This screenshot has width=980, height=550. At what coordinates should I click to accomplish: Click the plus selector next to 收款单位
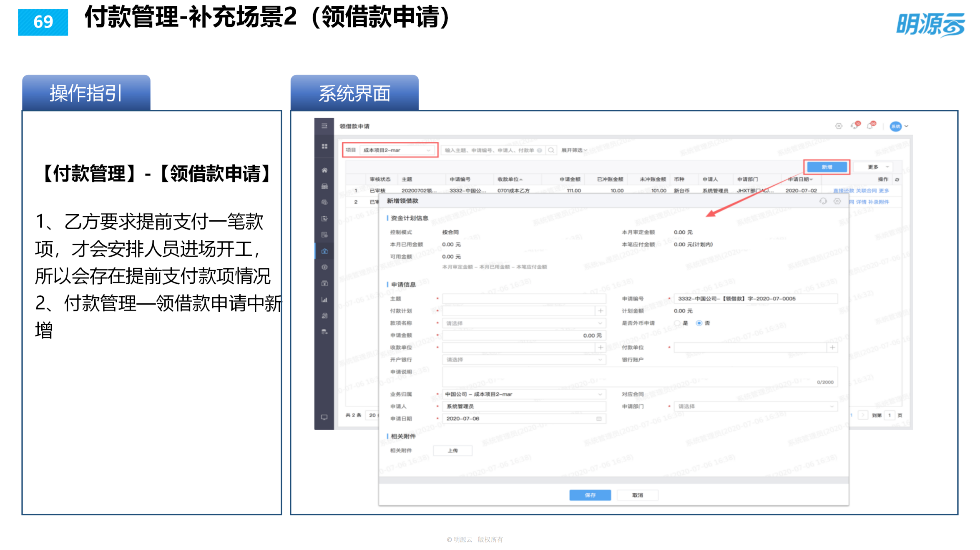pos(601,347)
